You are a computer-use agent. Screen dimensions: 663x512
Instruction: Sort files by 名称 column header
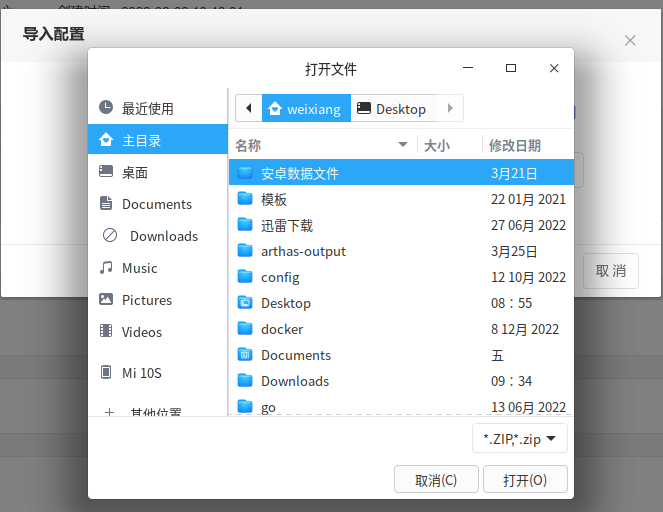click(248, 145)
